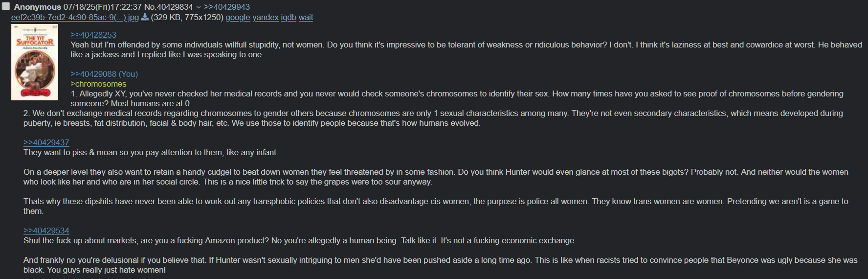The height and width of the screenshot is (279, 868).
Task: Search image with yandex link
Action: coord(266,18)
